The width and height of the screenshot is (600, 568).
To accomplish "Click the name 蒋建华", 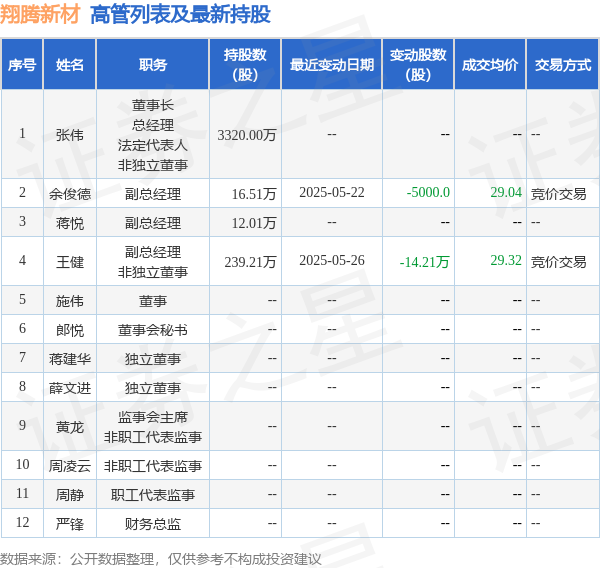I will click(70, 359).
